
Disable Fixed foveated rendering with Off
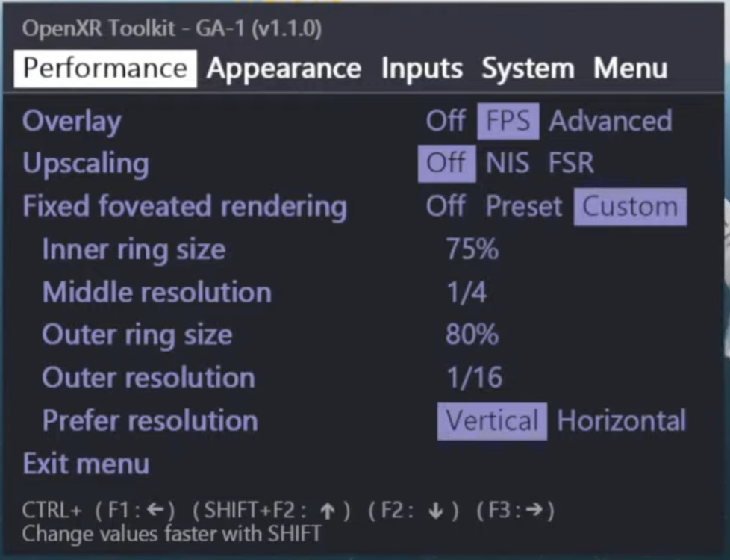(x=446, y=206)
